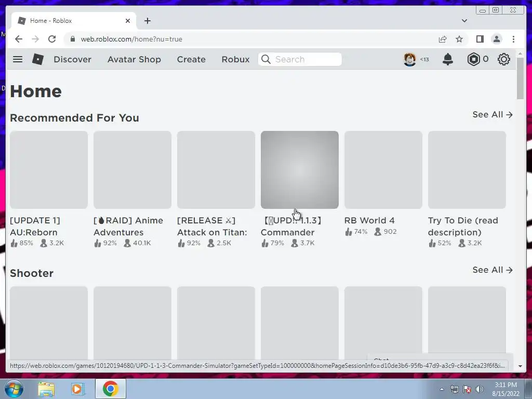Share this page via share icon
The width and height of the screenshot is (532, 399).
pyautogui.click(x=443, y=39)
